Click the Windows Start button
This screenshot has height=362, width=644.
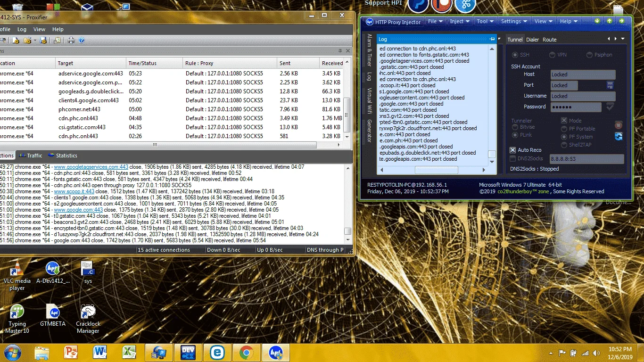tap(12, 352)
